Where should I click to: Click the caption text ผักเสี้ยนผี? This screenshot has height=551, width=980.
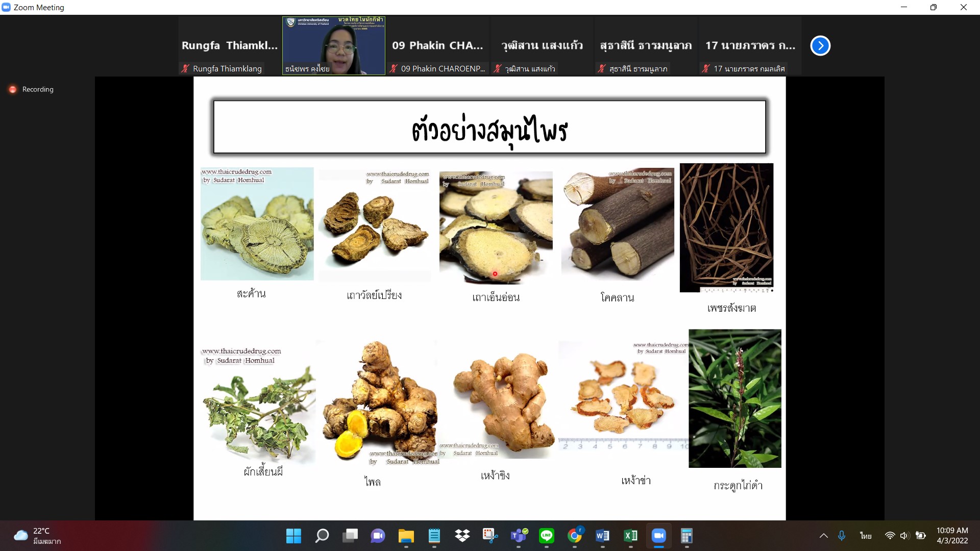(x=263, y=471)
